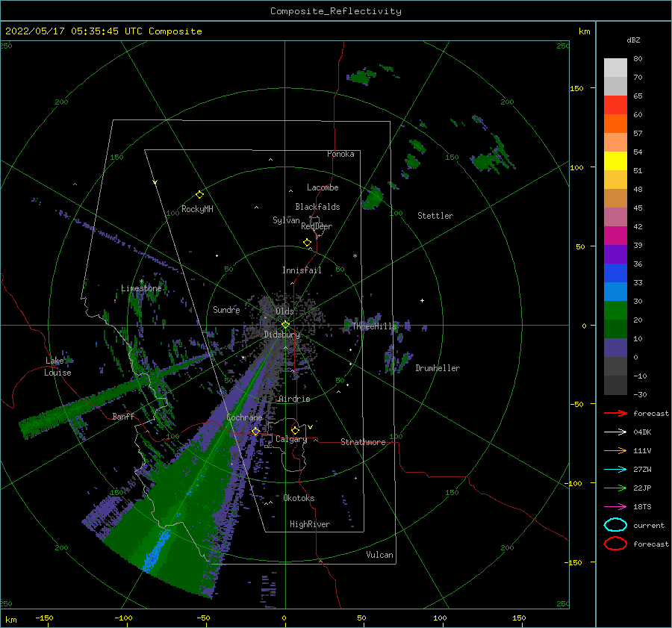Select the cyan 27ZW arrow icon
The height and width of the screenshot is (628, 672).
(615, 470)
